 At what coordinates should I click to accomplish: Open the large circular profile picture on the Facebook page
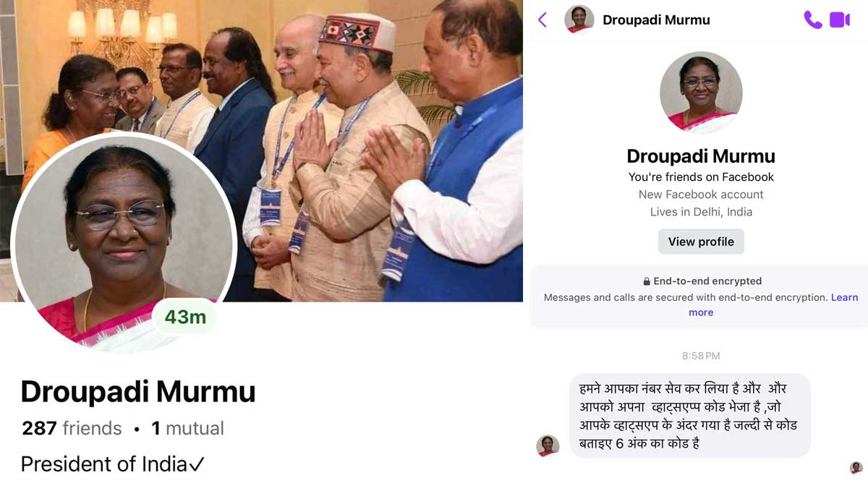(124, 242)
